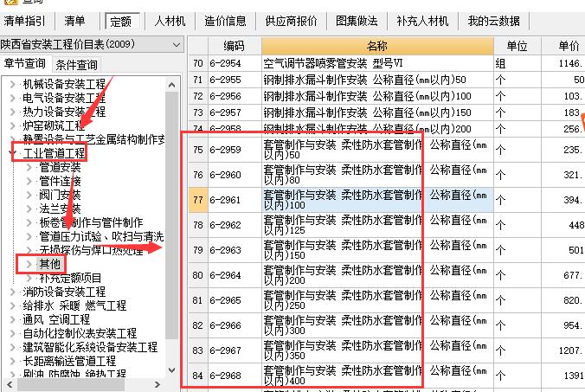Expand the 热力设备安装工程 node

point(13,112)
